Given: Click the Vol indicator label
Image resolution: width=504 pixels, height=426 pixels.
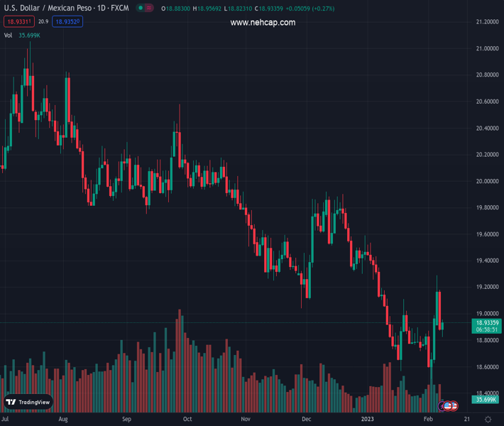Looking at the screenshot, I should [x=8, y=35].
